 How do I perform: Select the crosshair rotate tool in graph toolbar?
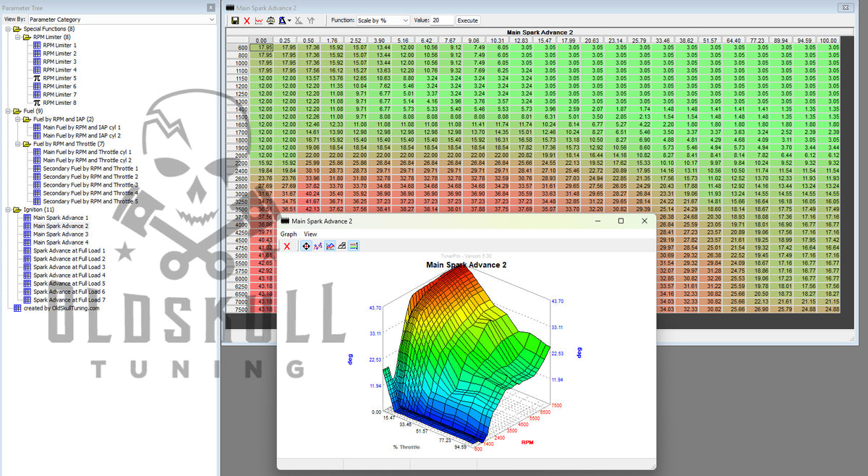click(306, 246)
